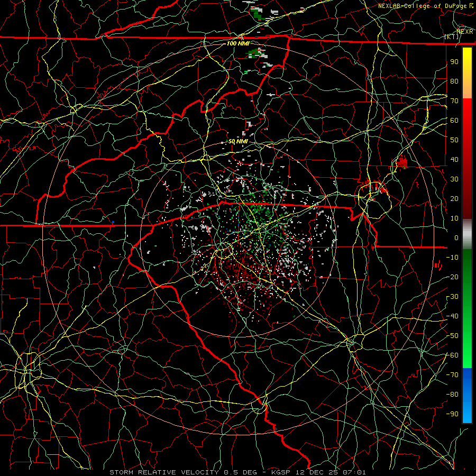Pick the gray zero-velocity segment of the color bar

coord(467,234)
